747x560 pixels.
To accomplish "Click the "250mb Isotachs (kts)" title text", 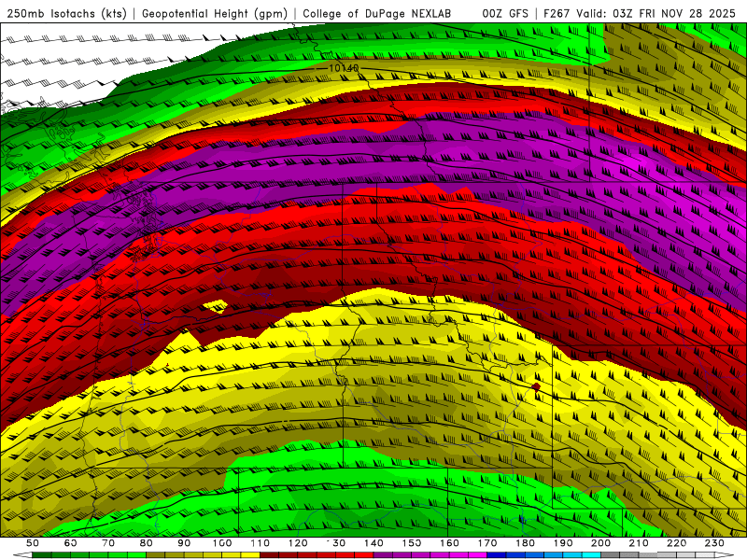I will pos(66,14).
